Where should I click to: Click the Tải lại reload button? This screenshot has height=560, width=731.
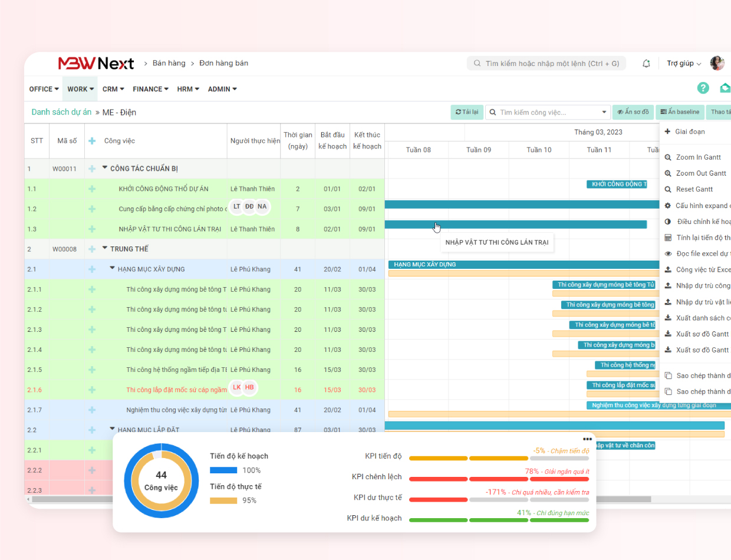tap(466, 112)
